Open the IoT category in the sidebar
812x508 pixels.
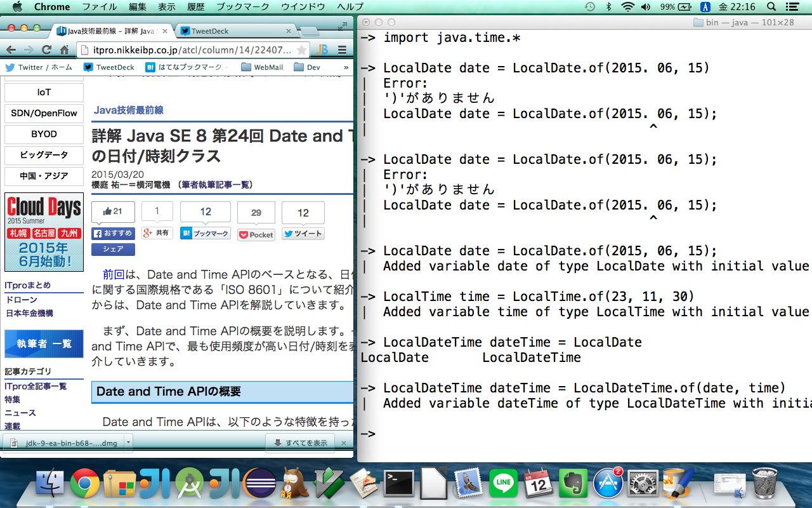(44, 93)
